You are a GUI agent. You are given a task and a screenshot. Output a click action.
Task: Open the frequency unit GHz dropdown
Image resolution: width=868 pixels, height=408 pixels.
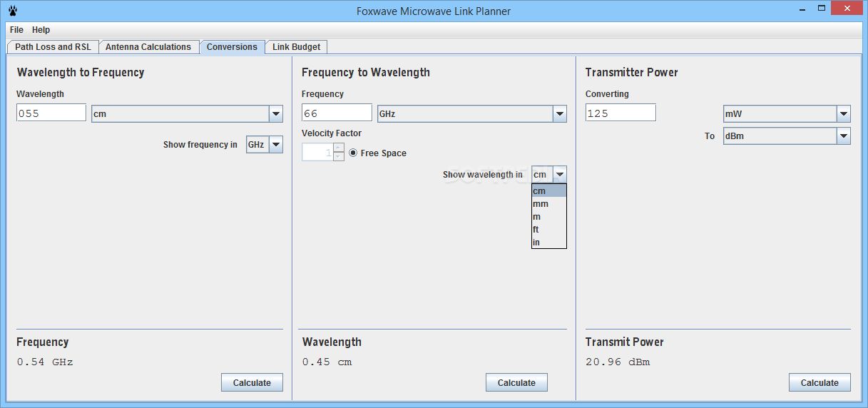[472, 113]
